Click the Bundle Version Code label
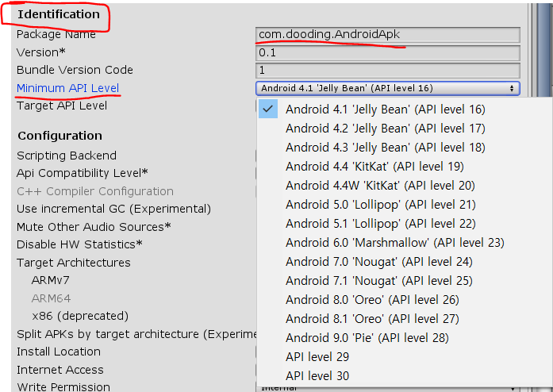 coord(75,70)
